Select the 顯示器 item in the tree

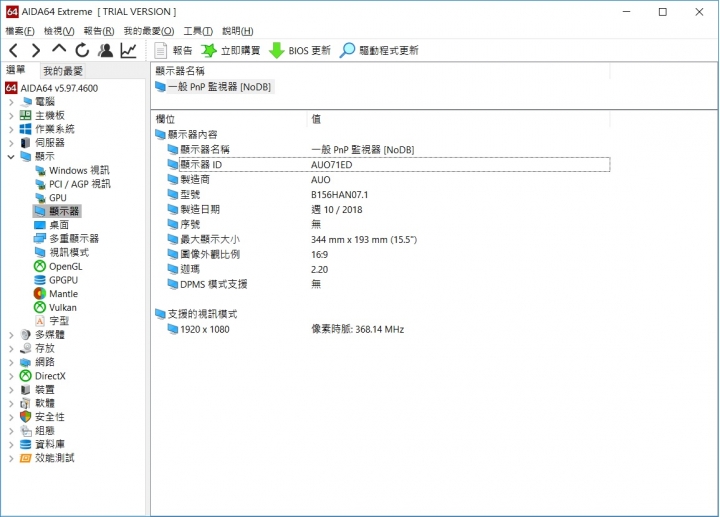(57, 211)
